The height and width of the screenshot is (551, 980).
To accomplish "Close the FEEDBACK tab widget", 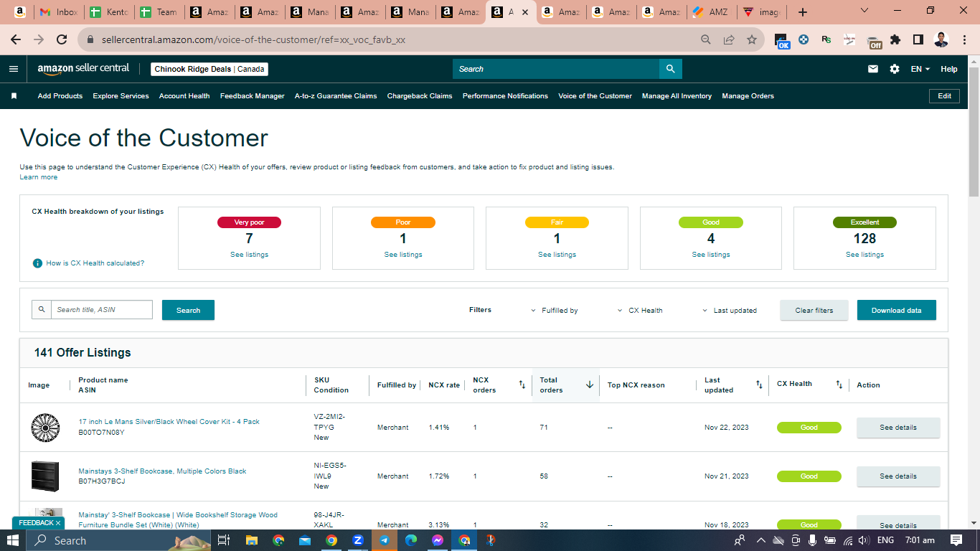I will [x=58, y=523].
